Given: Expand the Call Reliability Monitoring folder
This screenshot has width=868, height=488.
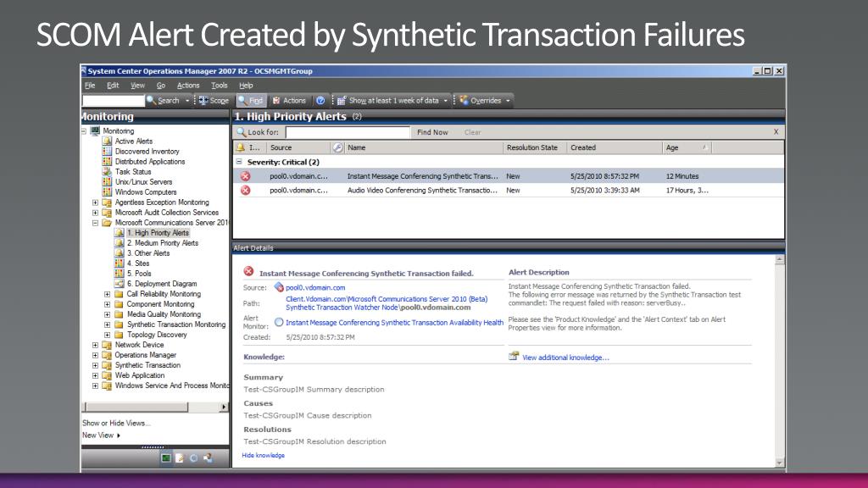Looking at the screenshot, I should [x=108, y=294].
